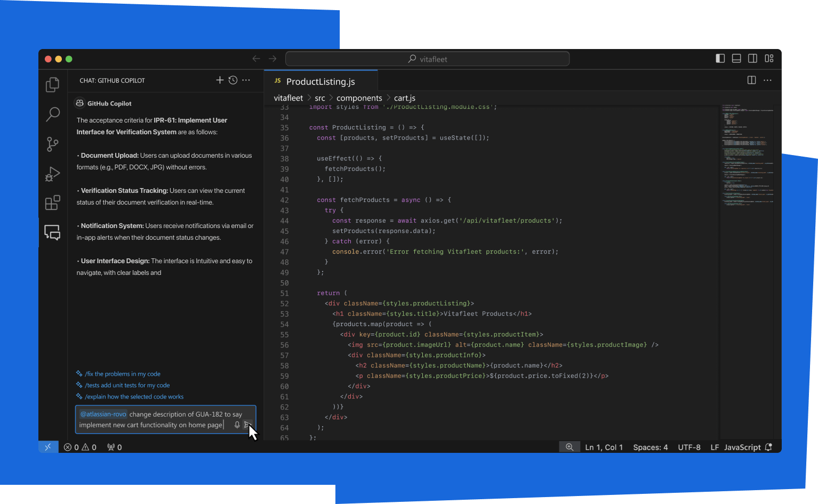
Task: Click the /tests add unit tests suggestion
Action: coord(127,385)
